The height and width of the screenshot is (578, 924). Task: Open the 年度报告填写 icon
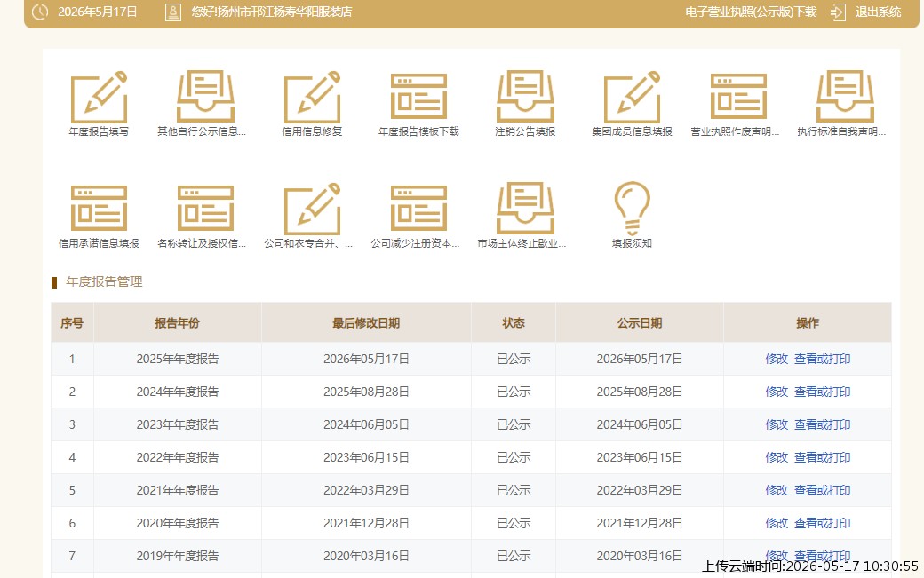(99, 97)
